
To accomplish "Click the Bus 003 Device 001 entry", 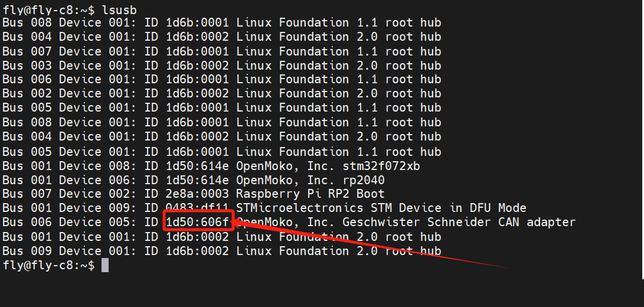I will click(x=69, y=66).
